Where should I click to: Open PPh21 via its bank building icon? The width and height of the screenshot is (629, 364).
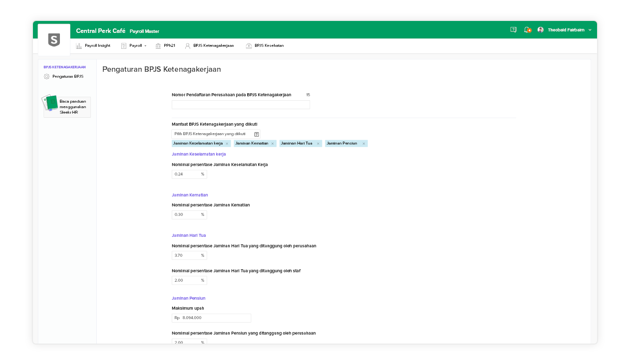158,46
